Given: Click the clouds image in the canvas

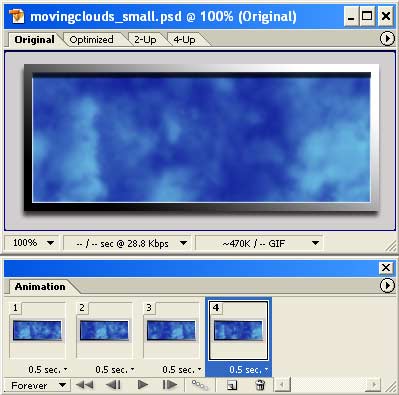Looking at the screenshot, I should (201, 138).
